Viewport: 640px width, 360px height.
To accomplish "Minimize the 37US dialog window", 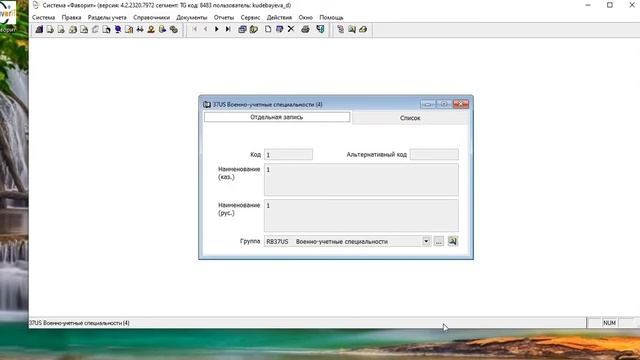I will [428, 104].
